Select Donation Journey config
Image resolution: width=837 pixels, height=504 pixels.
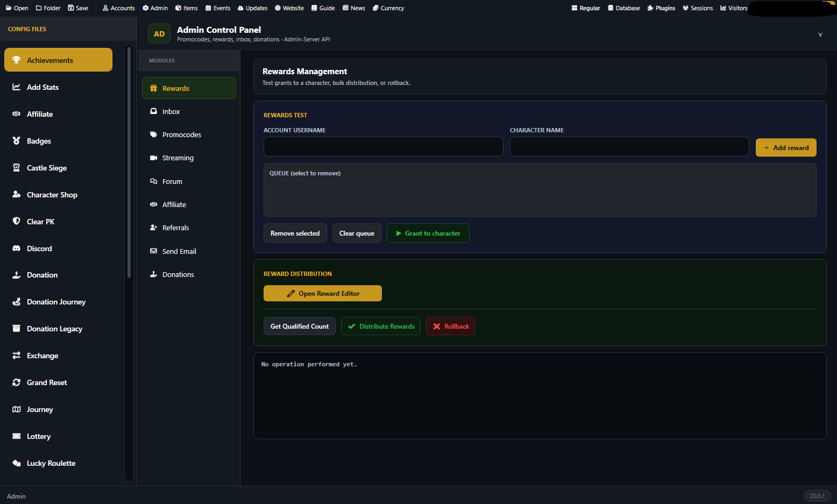pos(58,302)
